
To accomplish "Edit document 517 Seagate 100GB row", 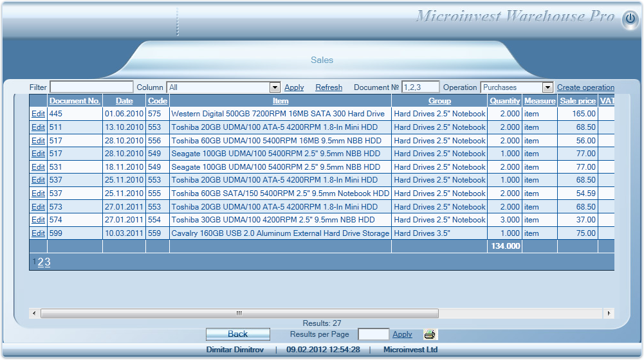I will coord(38,154).
